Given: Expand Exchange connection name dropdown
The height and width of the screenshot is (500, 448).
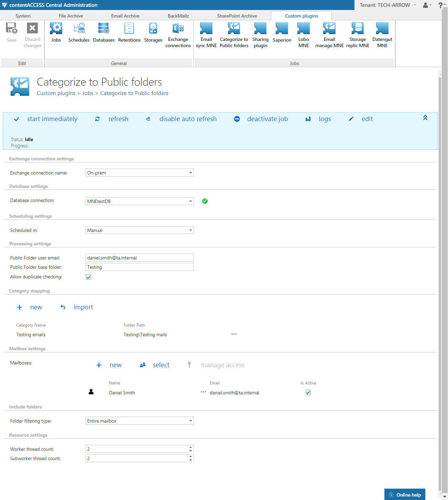Looking at the screenshot, I should pos(190,173).
